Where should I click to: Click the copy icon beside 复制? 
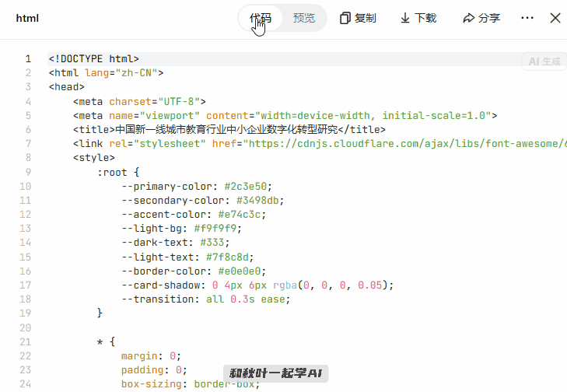click(345, 18)
